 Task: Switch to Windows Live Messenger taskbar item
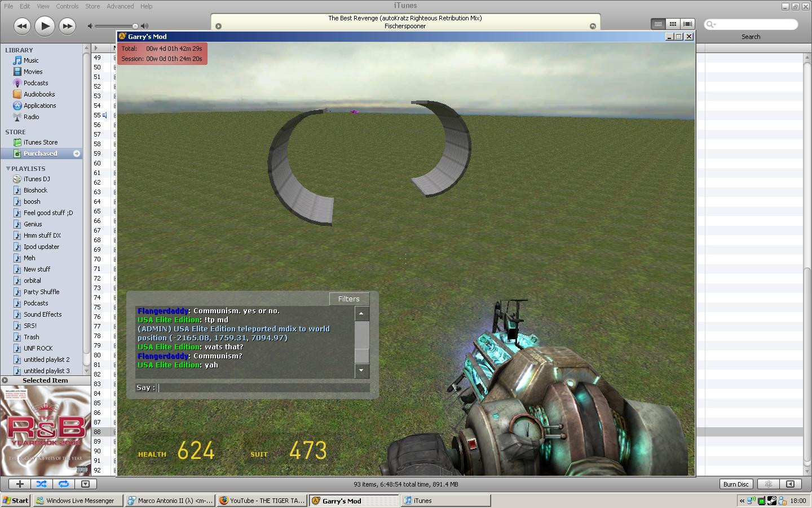pos(77,501)
